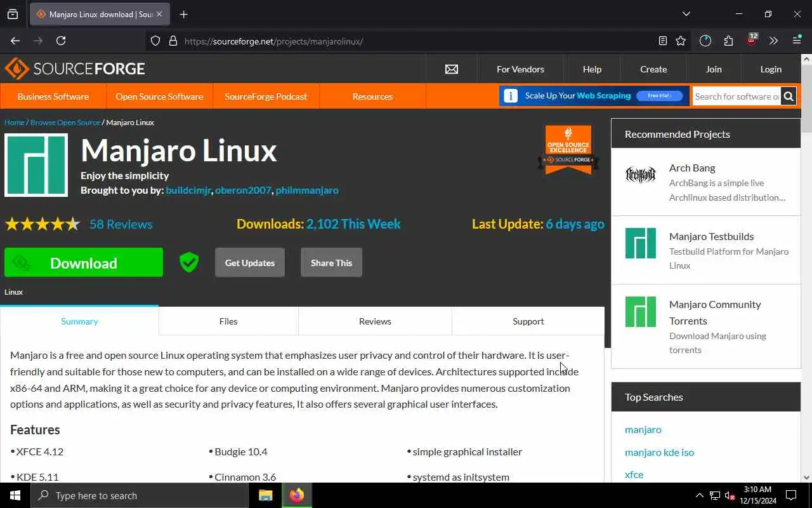
Task: Click the info icon in web scraping ad
Action: click(x=510, y=96)
